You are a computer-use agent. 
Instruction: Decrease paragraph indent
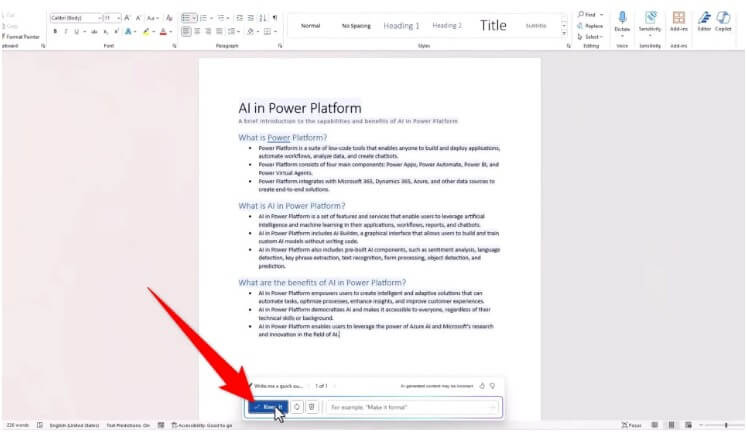[240, 18]
